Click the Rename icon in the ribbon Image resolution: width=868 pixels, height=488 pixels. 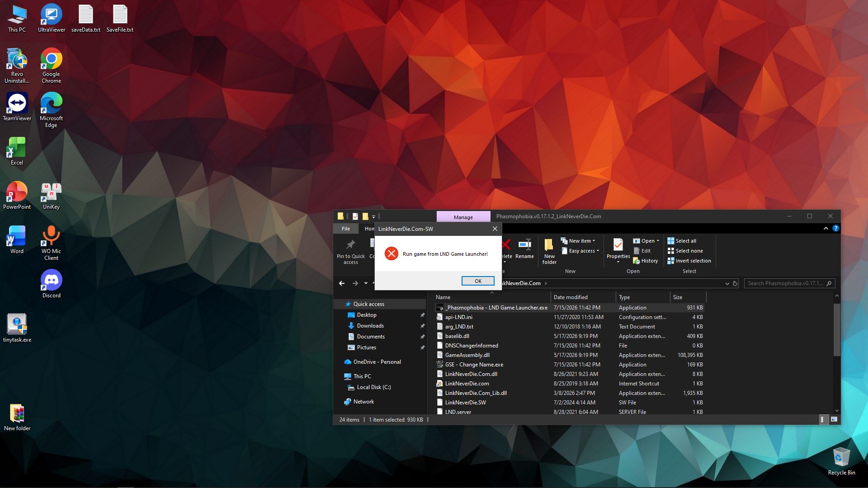(x=524, y=249)
